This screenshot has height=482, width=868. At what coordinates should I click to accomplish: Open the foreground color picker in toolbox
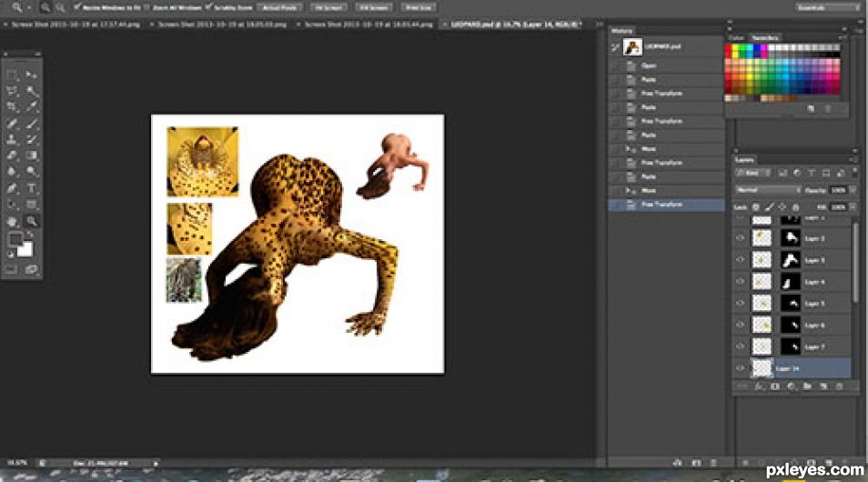pos(15,239)
